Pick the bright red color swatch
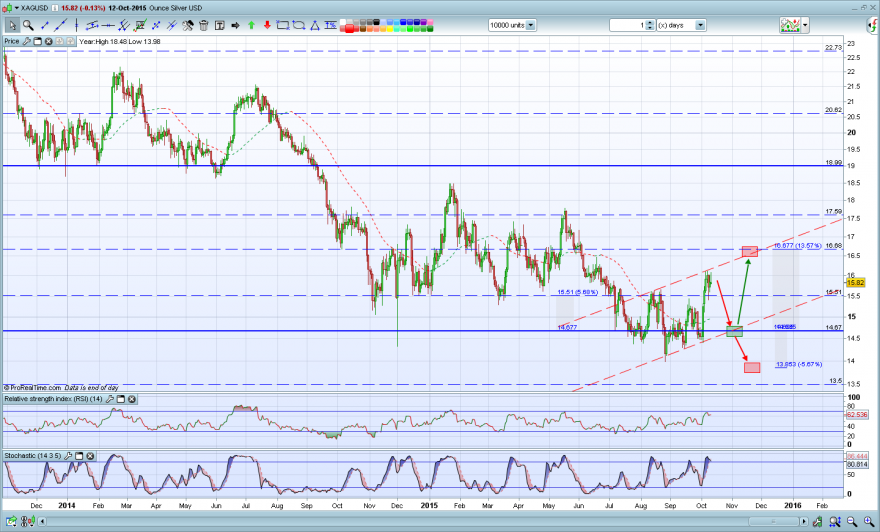This screenshot has height=532, width=880. (349, 28)
